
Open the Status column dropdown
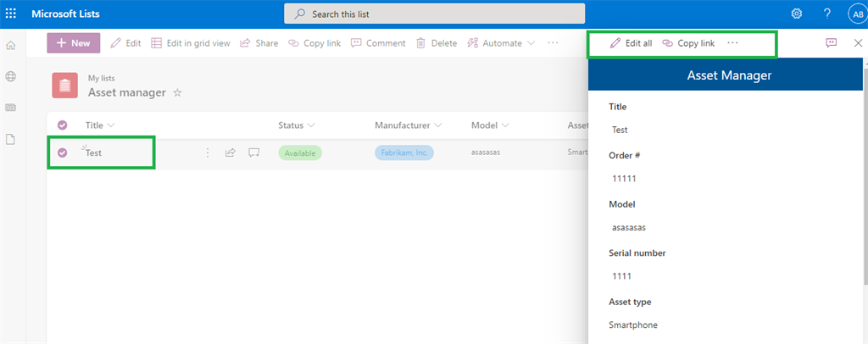coord(296,125)
